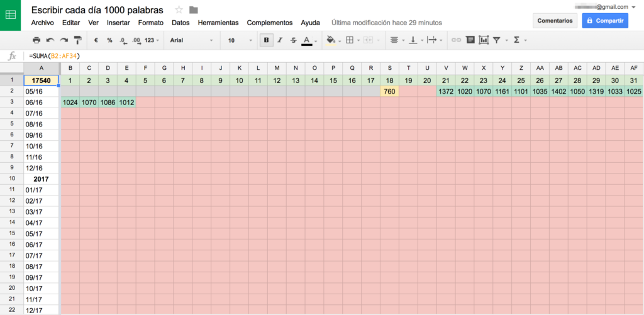Open the 123 number formats dropdown
644x315 pixels.
click(x=152, y=40)
